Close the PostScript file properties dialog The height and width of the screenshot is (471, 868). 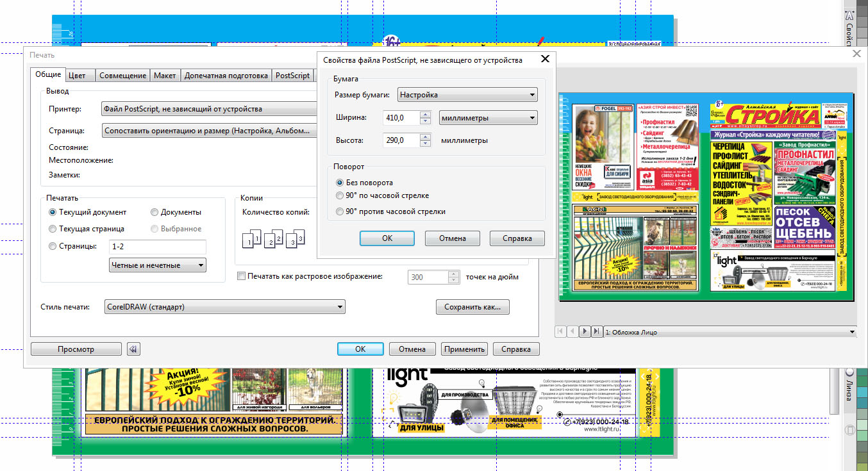545,60
